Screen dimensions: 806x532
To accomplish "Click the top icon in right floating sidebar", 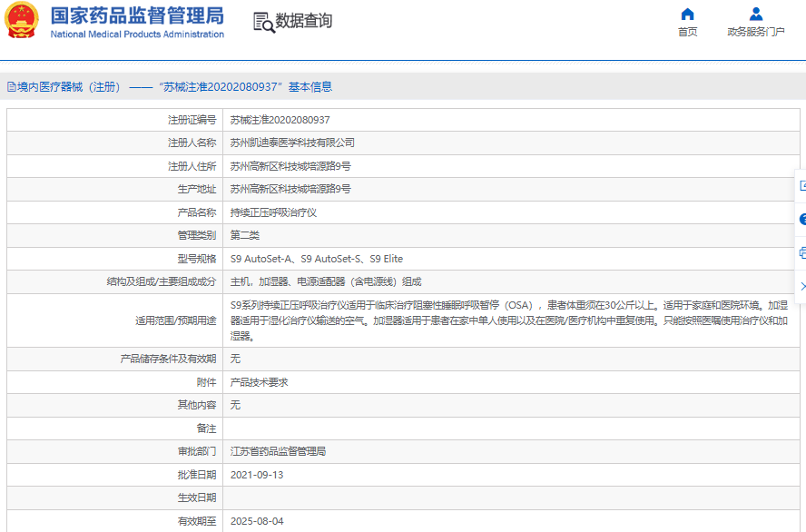I will click(802, 186).
